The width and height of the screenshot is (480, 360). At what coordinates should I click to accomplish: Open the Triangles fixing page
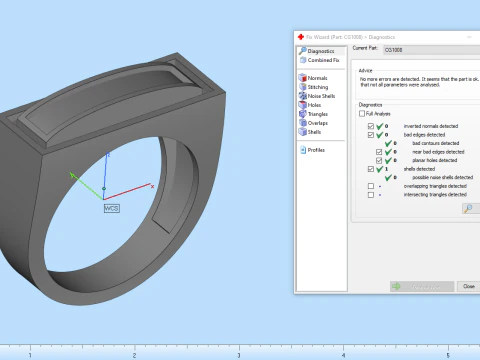(x=313, y=114)
